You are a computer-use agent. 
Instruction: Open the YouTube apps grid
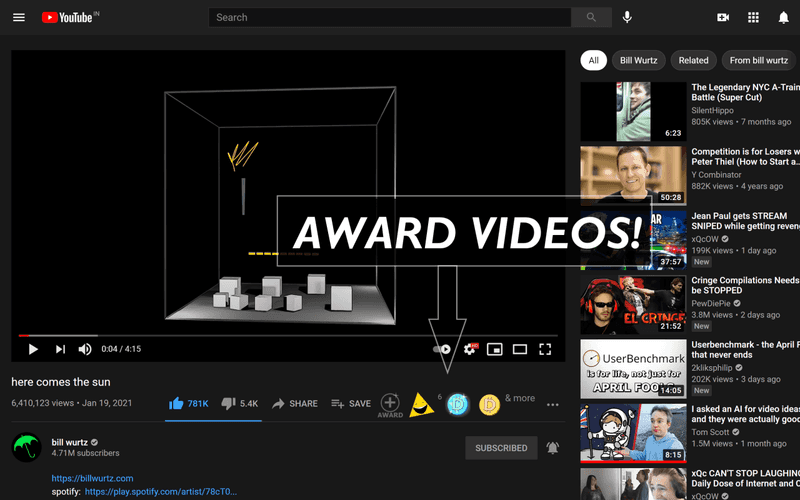753,17
